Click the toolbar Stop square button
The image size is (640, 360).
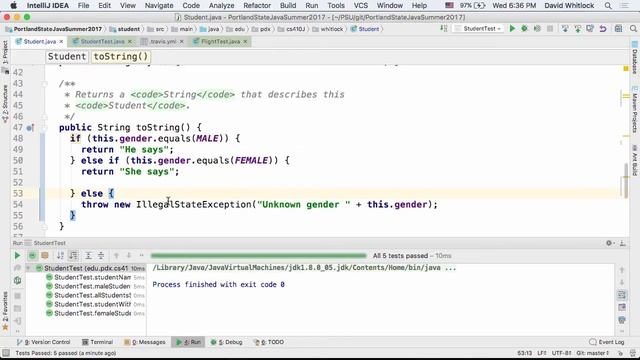pos(550,29)
